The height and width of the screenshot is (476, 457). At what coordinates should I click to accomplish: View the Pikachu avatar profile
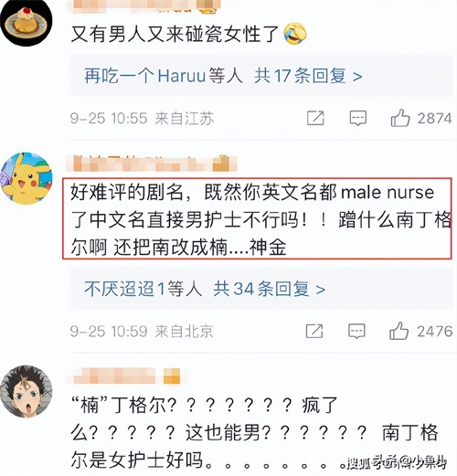click(27, 178)
